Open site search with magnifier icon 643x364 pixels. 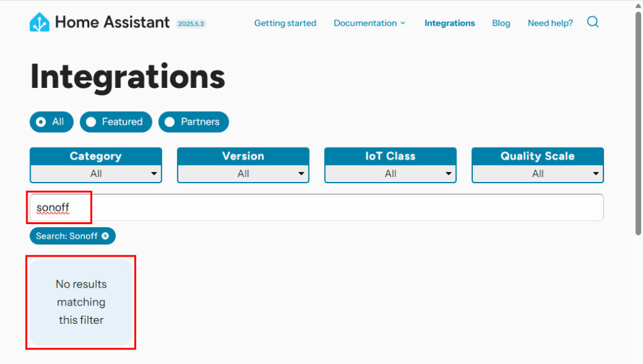click(593, 23)
